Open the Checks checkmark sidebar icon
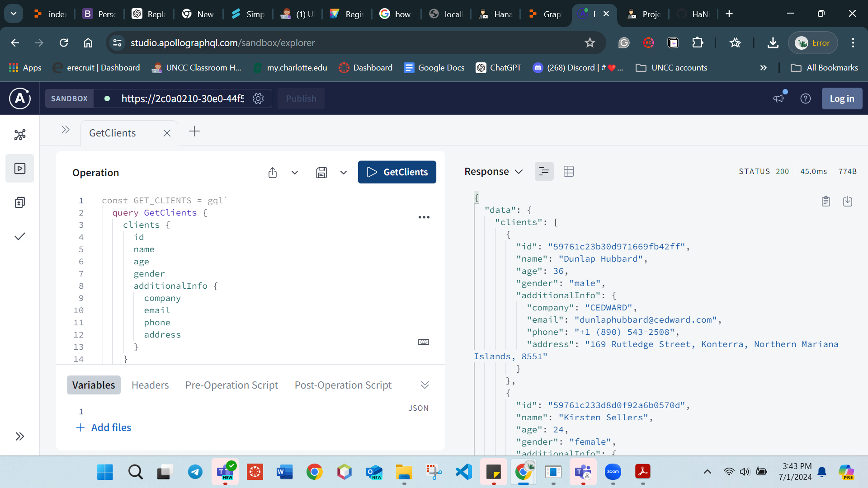Viewport: 868px width, 488px height. [x=20, y=236]
